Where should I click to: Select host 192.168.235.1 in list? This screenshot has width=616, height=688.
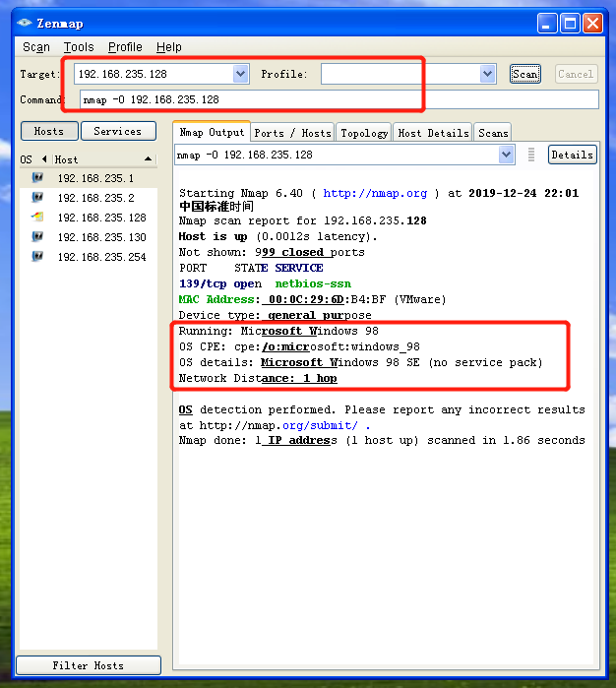pyautogui.click(x=89, y=178)
